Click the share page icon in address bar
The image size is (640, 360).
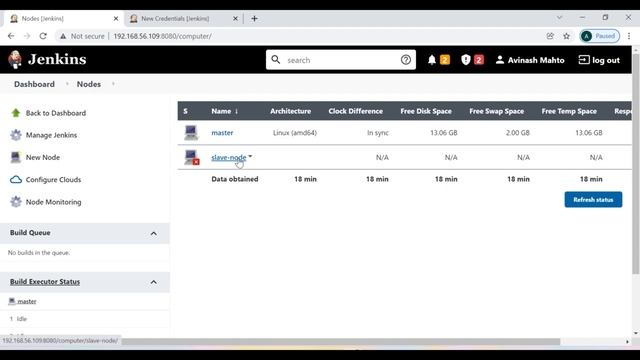[550, 36]
